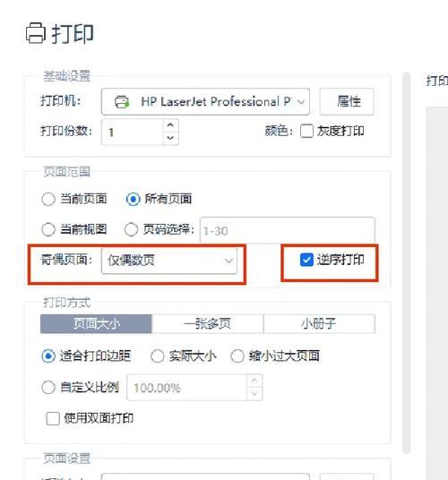Enable 灰度打印 grayscale checkbox

(x=306, y=132)
